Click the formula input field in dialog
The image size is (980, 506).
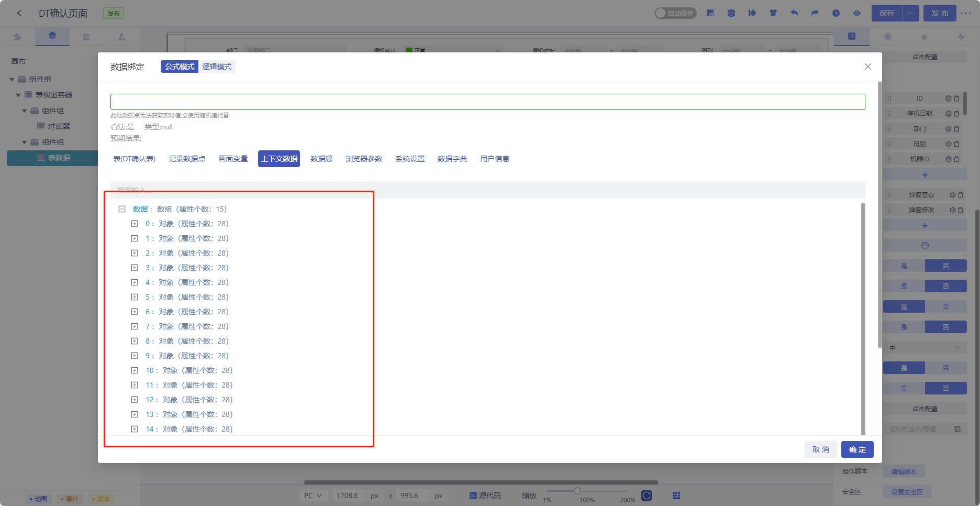(488, 102)
